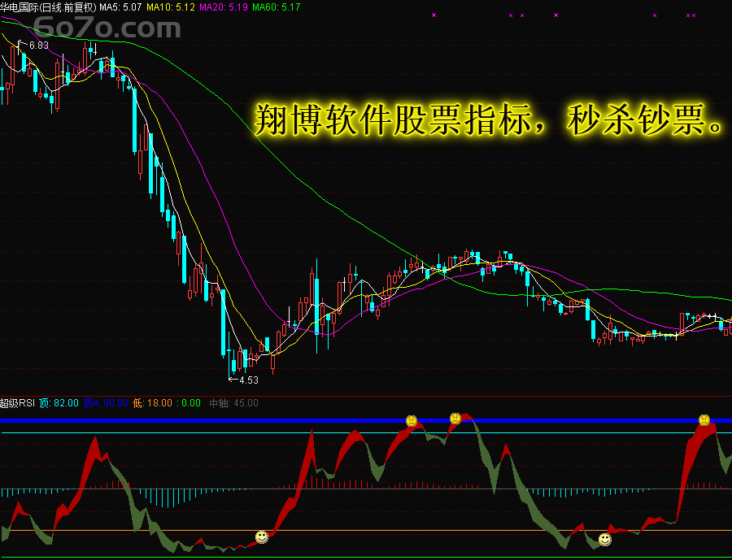Click the MA20: 5.19 label
Screen dimensions: 732x560
[x=224, y=7]
